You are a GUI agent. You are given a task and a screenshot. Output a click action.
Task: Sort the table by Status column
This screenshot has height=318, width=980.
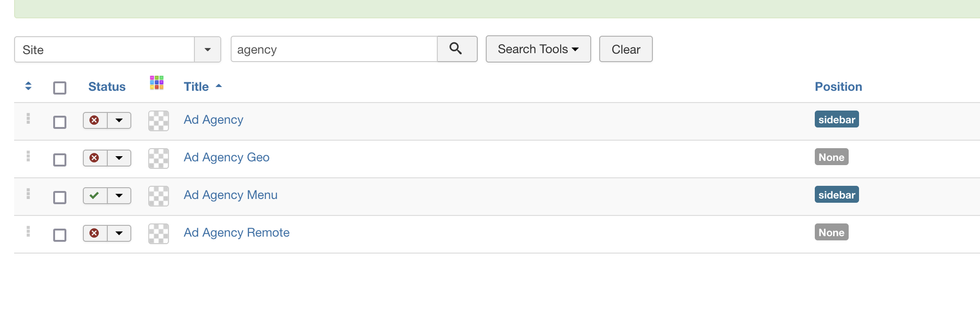[107, 87]
